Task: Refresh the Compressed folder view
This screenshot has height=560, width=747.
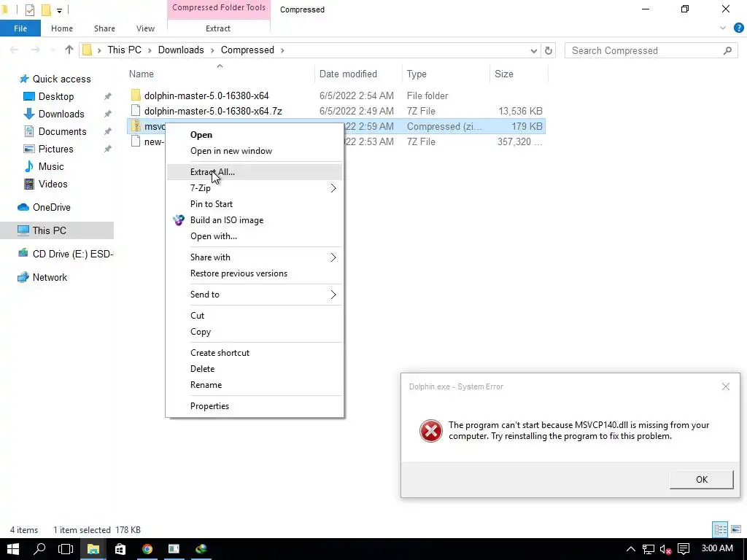Action: tap(549, 50)
